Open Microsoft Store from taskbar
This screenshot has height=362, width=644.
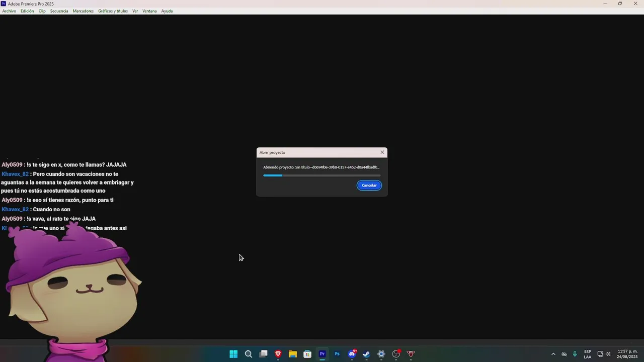click(307, 354)
